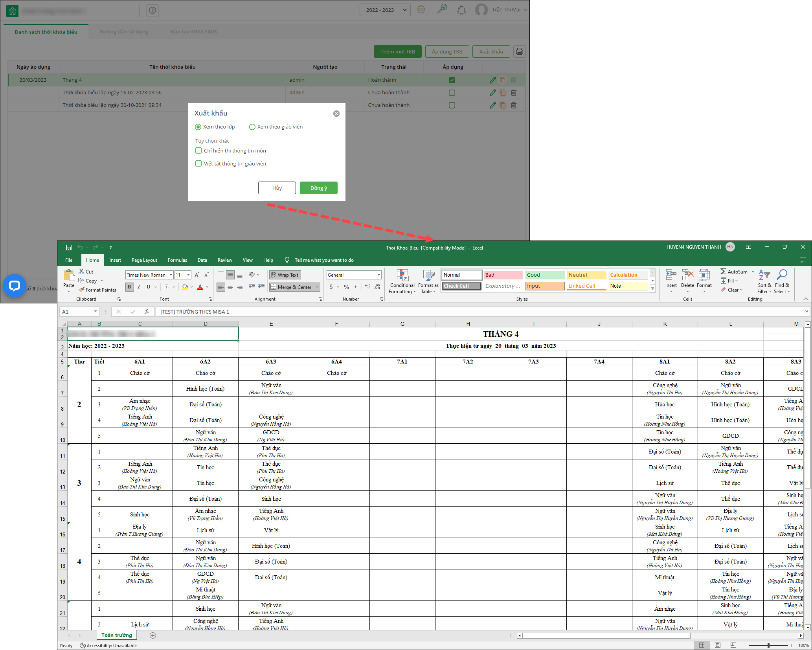The width and height of the screenshot is (812, 650).
Task: Select the Xem theo giáo viên radio option
Action: [252, 127]
